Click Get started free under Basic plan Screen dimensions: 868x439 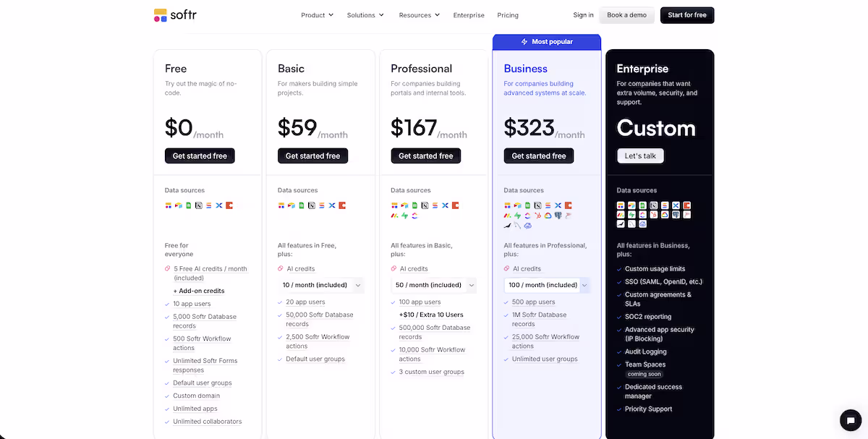312,155
